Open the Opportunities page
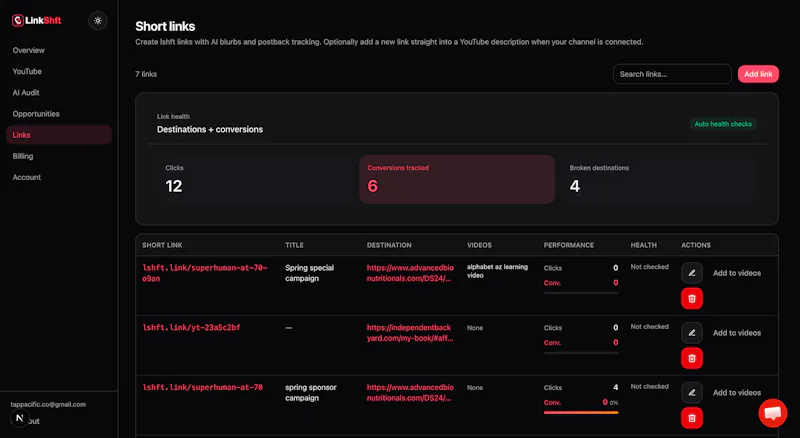The image size is (800, 438). [36, 114]
